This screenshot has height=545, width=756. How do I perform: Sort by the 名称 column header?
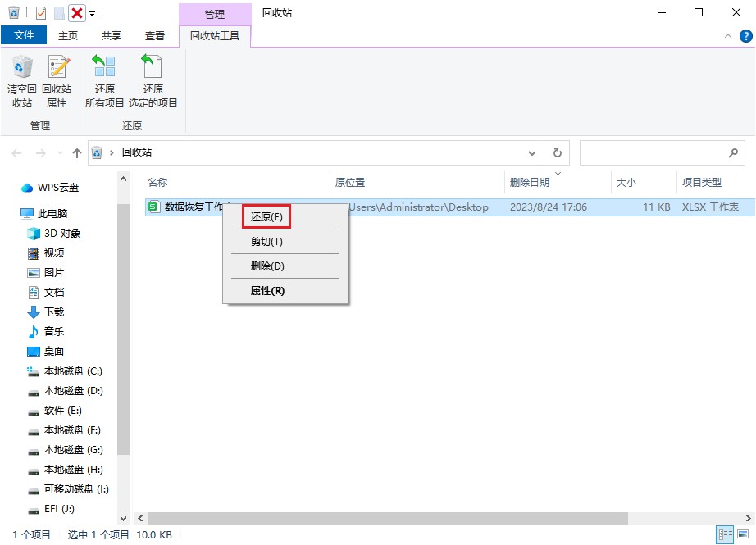click(x=157, y=183)
